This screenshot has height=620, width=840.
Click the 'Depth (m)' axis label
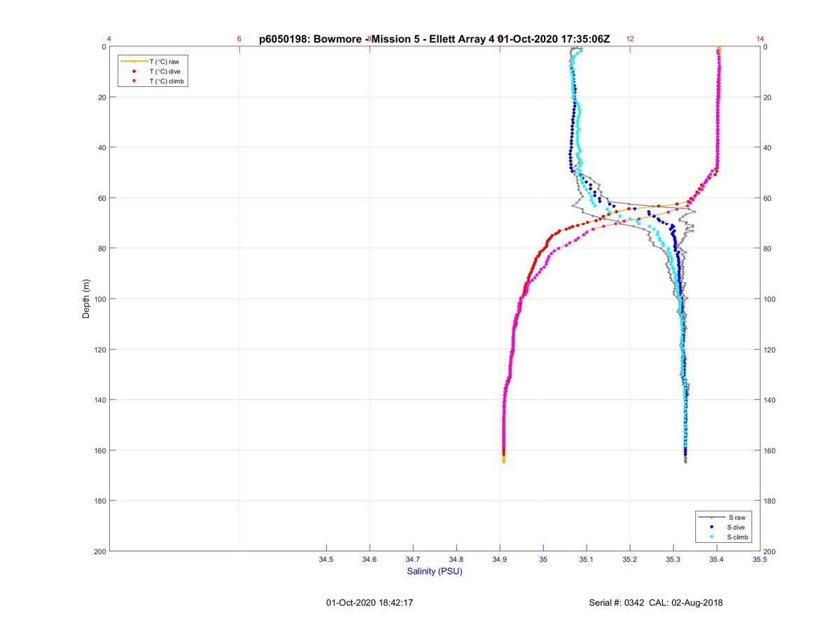pos(87,298)
